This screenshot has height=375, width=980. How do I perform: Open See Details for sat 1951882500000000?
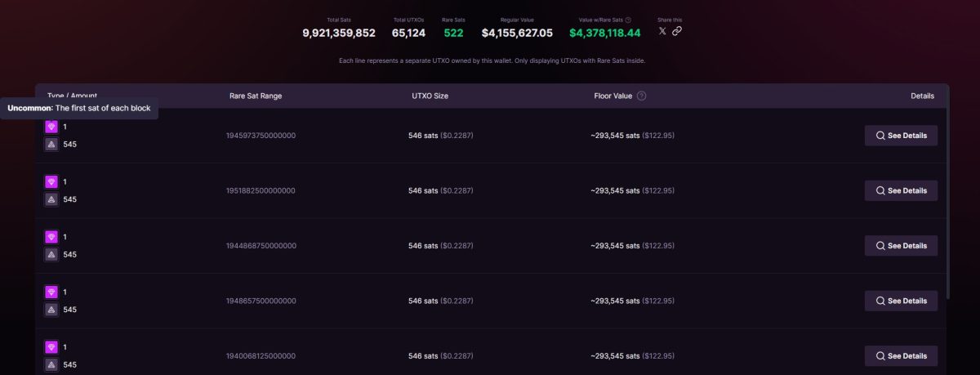[901, 190]
